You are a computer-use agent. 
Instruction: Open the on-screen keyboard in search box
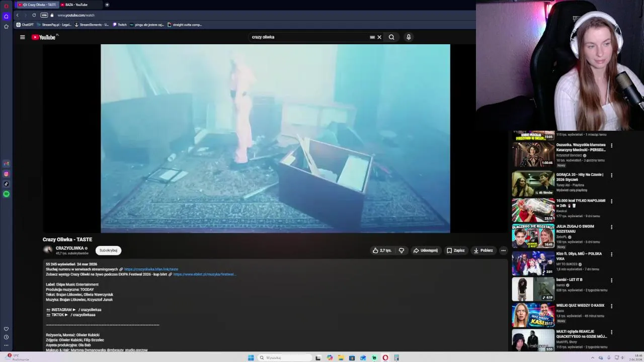pyautogui.click(x=372, y=37)
